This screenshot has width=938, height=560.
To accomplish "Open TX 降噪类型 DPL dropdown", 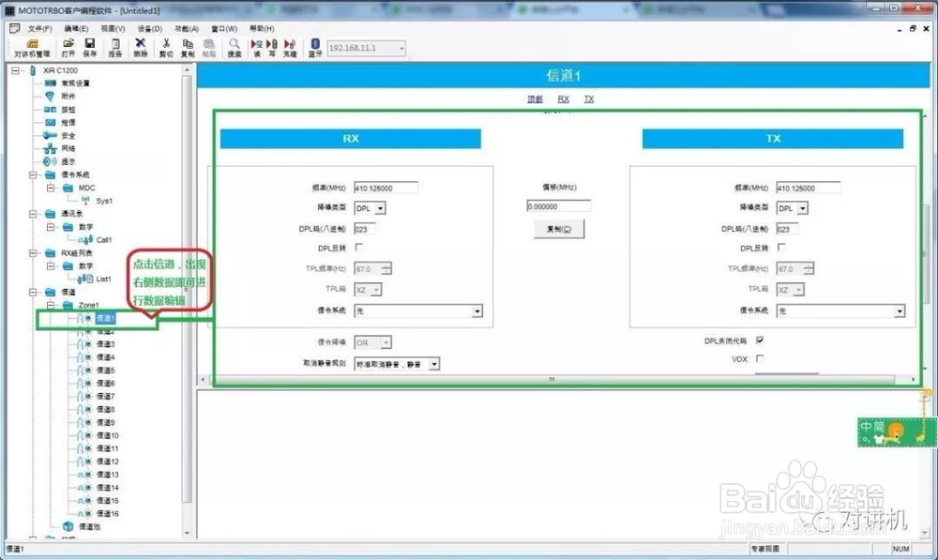I will click(803, 208).
